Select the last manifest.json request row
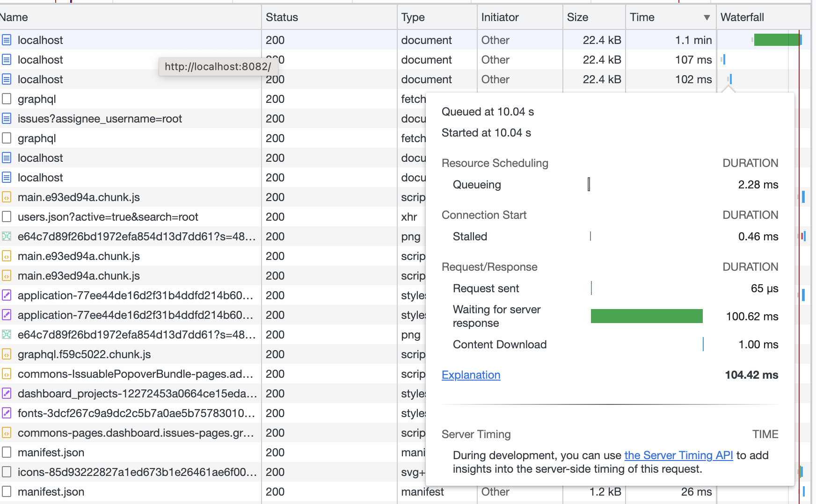This screenshot has height=504, width=816. (x=51, y=492)
